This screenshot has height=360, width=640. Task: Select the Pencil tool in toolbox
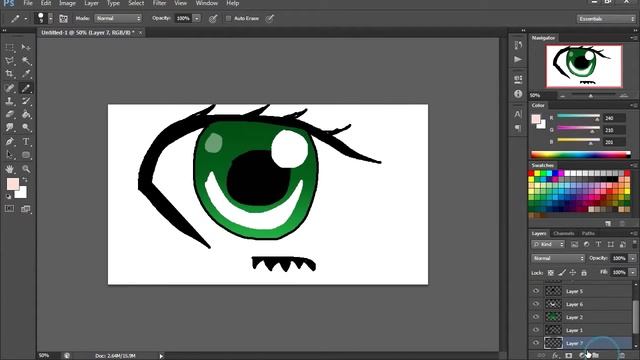click(26, 88)
